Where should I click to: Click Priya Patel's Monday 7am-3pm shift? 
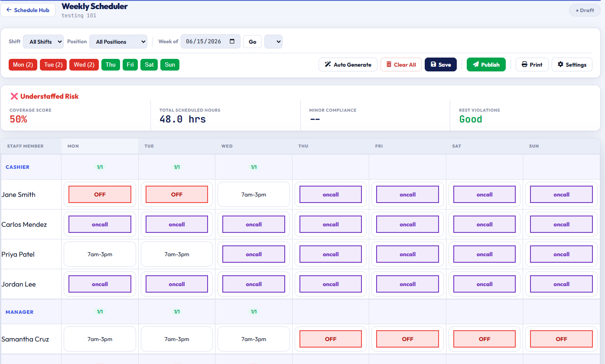point(100,254)
